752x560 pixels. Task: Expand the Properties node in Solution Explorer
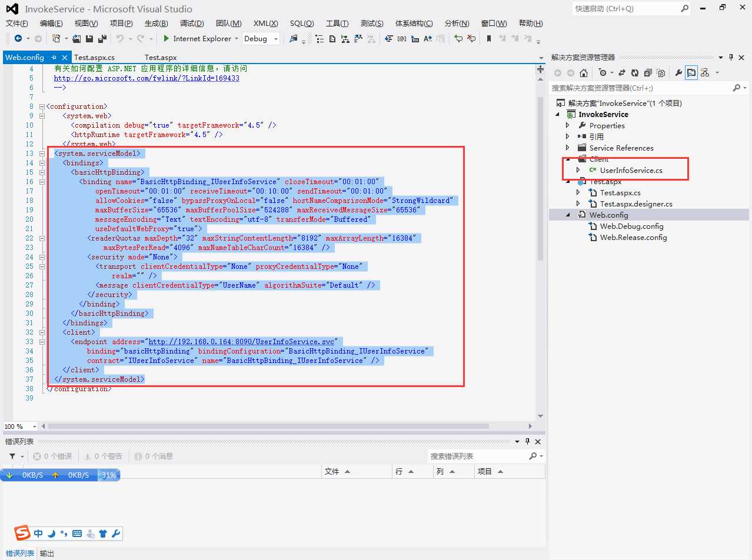(x=568, y=125)
